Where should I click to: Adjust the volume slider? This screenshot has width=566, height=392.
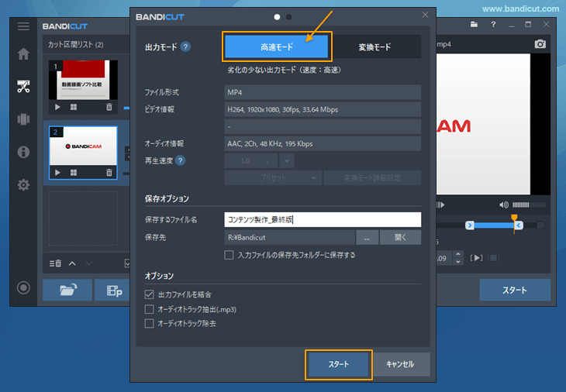[529, 205]
